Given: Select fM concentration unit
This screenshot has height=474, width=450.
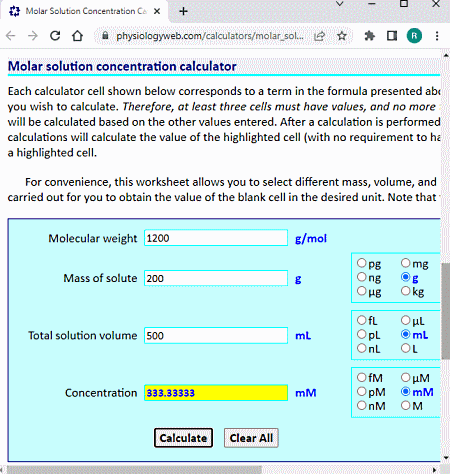Looking at the screenshot, I should coord(362,378).
